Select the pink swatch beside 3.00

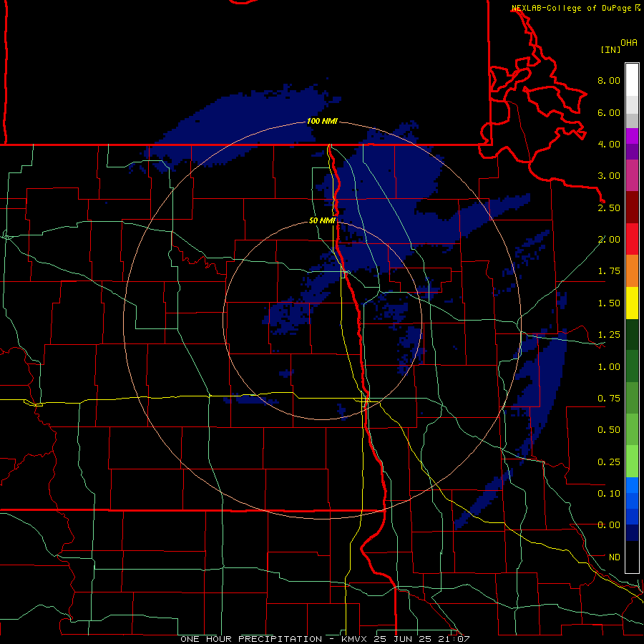(x=632, y=175)
